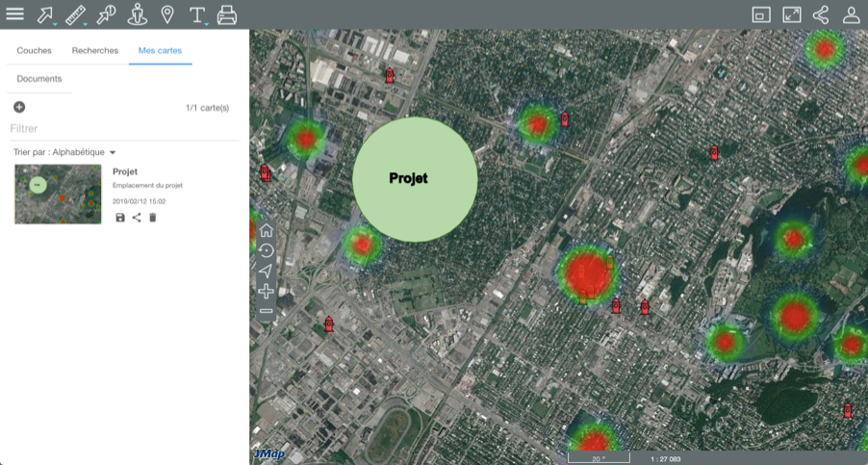Zoom out on the map
Screen dimensions: 868x465
point(267,311)
